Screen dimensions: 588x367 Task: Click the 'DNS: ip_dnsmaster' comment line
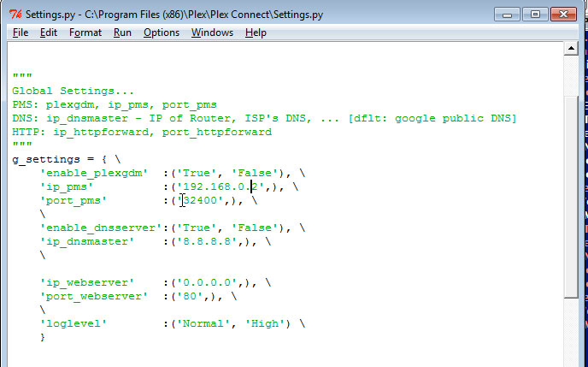point(264,119)
